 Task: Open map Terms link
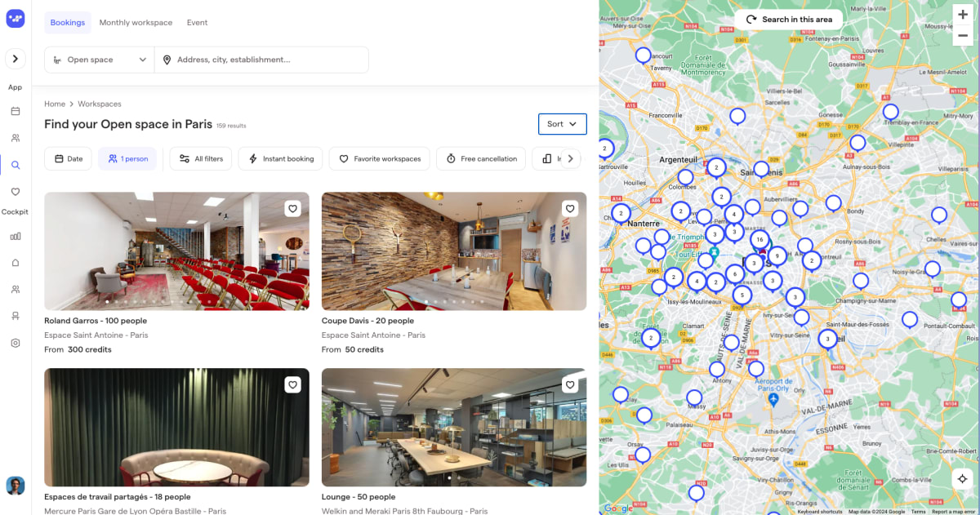919,512
